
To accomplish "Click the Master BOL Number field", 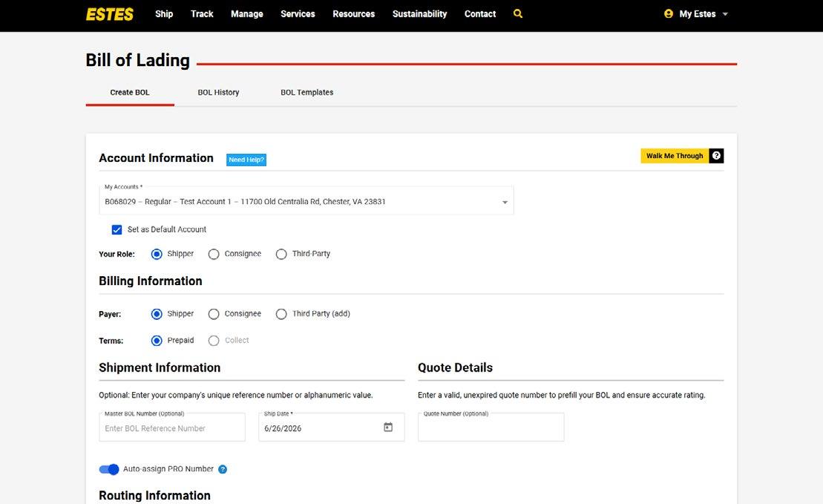I will click(x=172, y=428).
